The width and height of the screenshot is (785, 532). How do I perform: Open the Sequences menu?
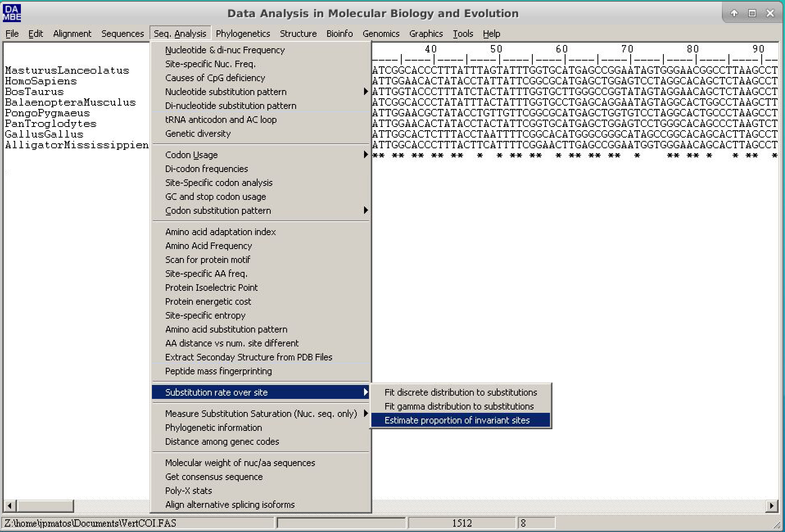[x=122, y=34]
